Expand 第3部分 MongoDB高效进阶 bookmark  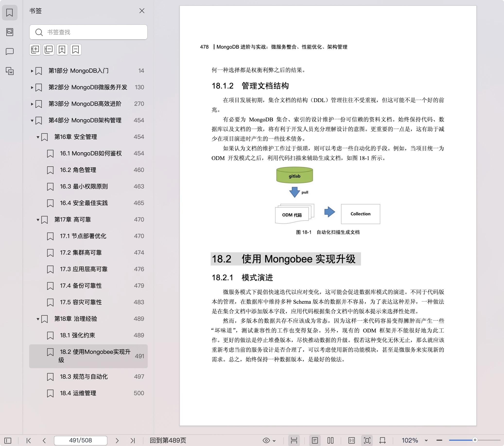click(x=32, y=104)
